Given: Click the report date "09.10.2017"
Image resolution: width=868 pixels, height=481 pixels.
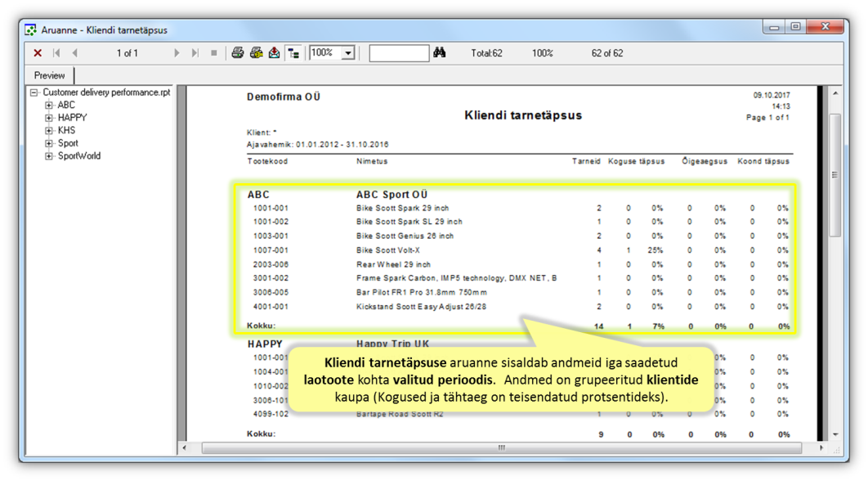Looking at the screenshot, I should point(772,96).
